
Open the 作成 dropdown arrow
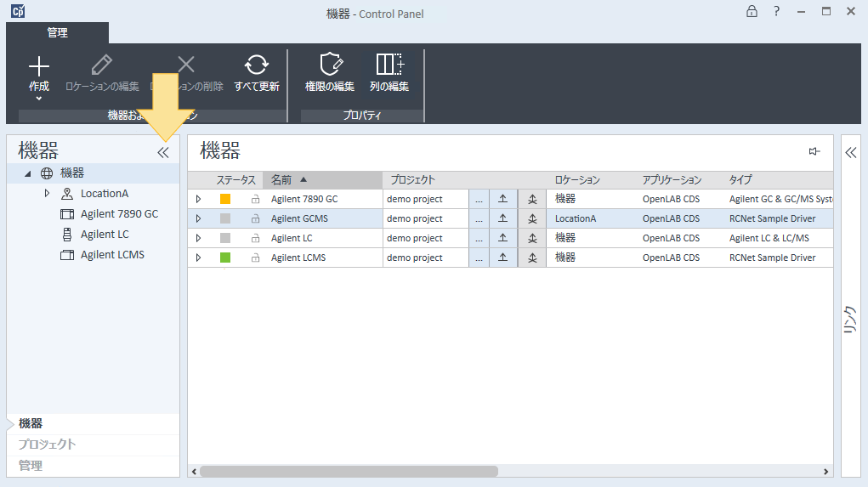(39, 99)
